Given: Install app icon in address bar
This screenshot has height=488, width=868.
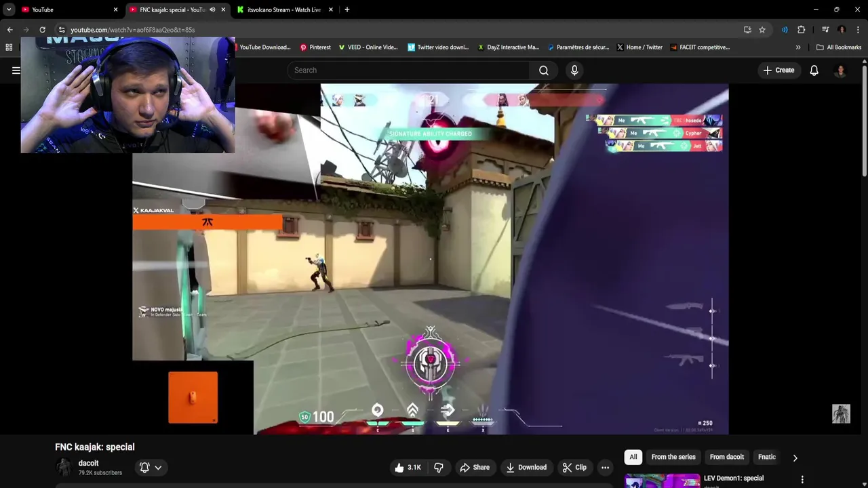Looking at the screenshot, I should pyautogui.click(x=747, y=30).
